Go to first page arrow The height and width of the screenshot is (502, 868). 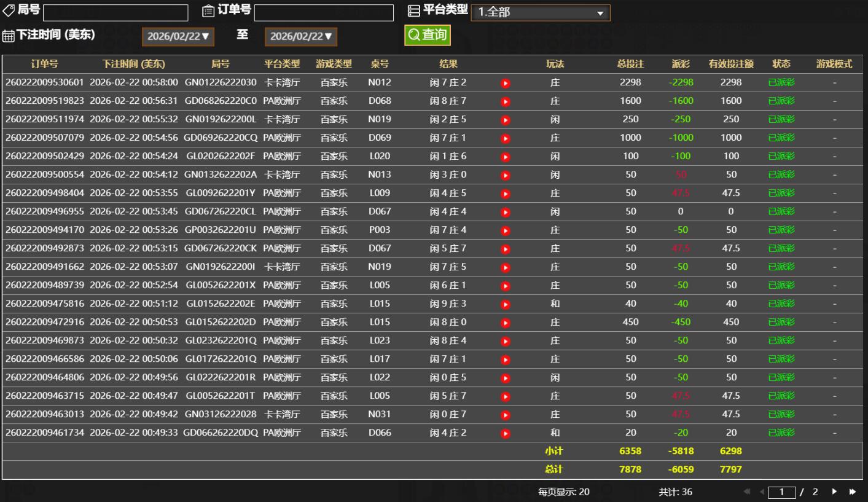[748, 492]
